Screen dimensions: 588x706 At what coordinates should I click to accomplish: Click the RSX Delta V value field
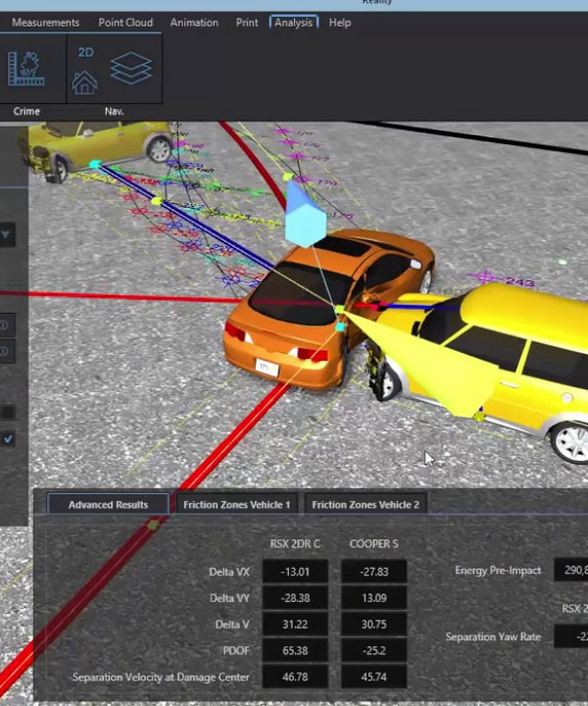point(291,625)
